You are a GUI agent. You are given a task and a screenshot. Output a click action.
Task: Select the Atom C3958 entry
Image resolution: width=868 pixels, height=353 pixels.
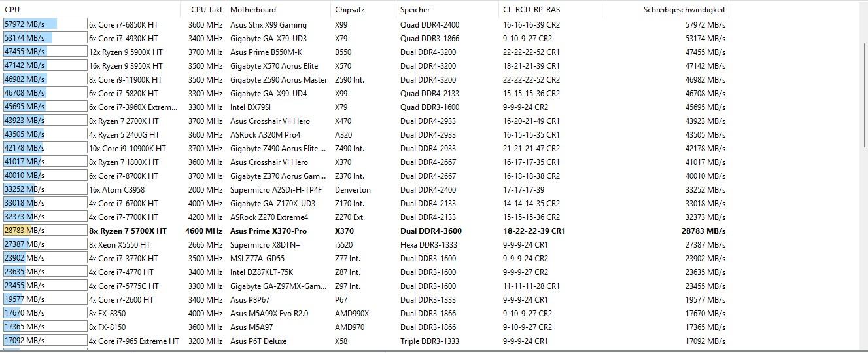tap(117, 190)
